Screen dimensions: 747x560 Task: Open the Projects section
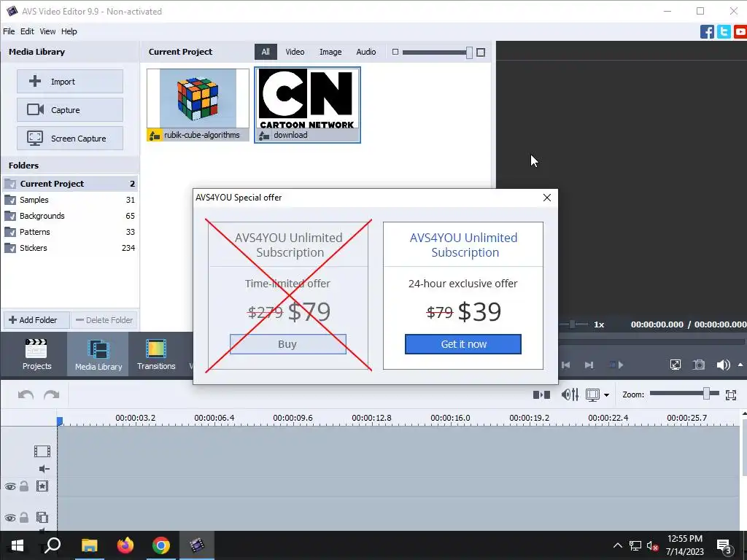36,354
